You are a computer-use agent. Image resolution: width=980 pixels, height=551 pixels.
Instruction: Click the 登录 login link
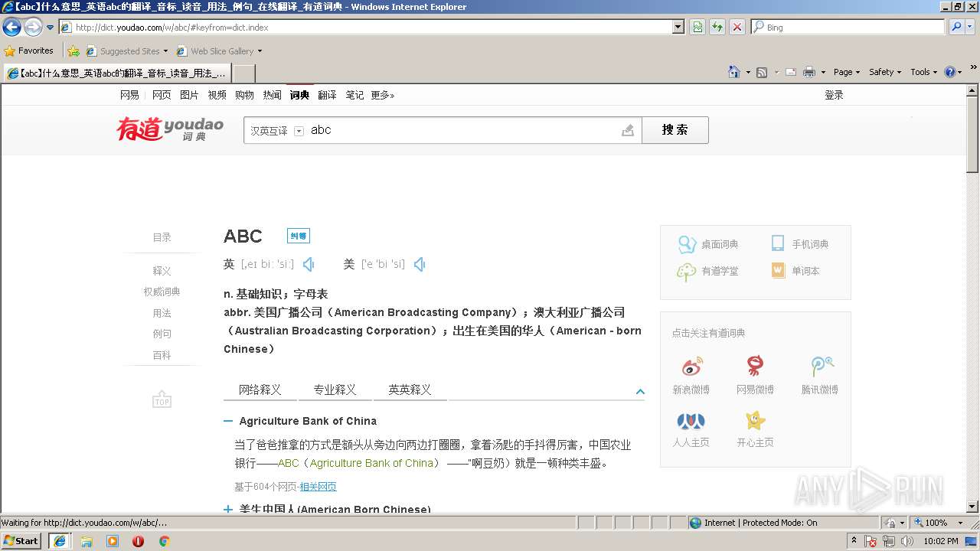834,95
